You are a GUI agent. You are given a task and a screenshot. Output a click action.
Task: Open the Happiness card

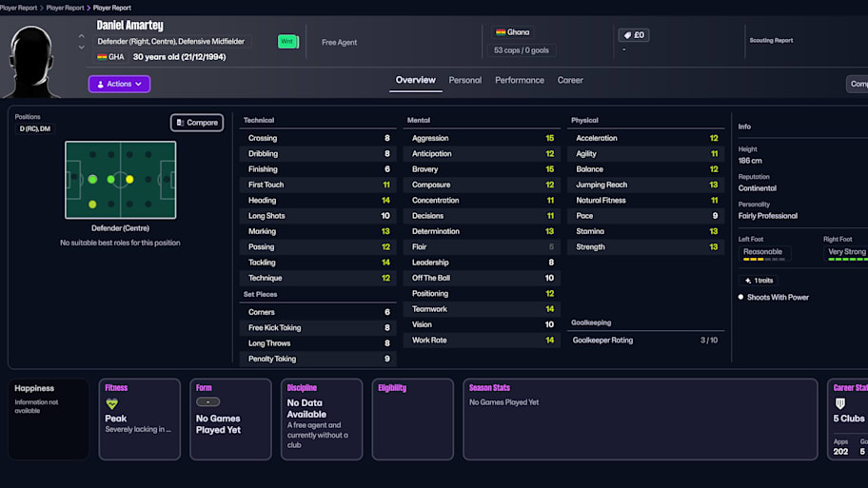click(49, 420)
